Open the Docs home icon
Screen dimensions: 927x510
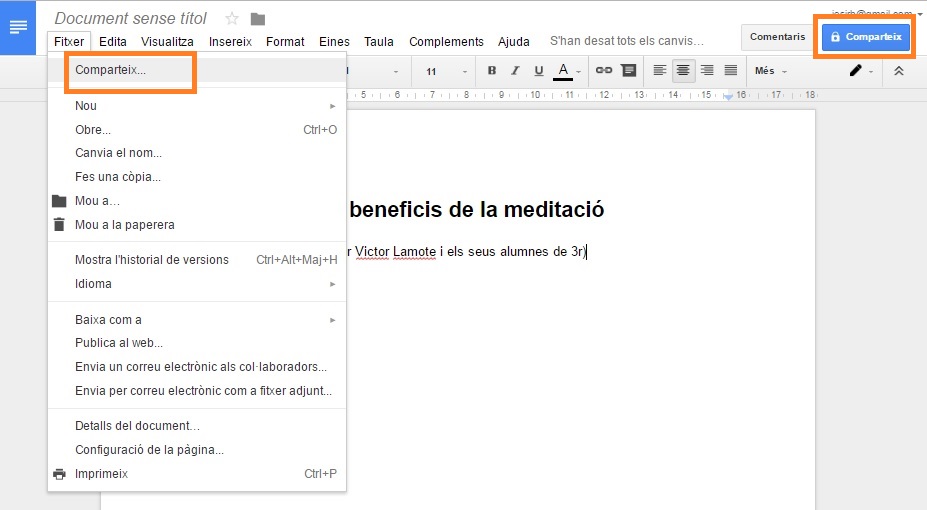point(18,27)
